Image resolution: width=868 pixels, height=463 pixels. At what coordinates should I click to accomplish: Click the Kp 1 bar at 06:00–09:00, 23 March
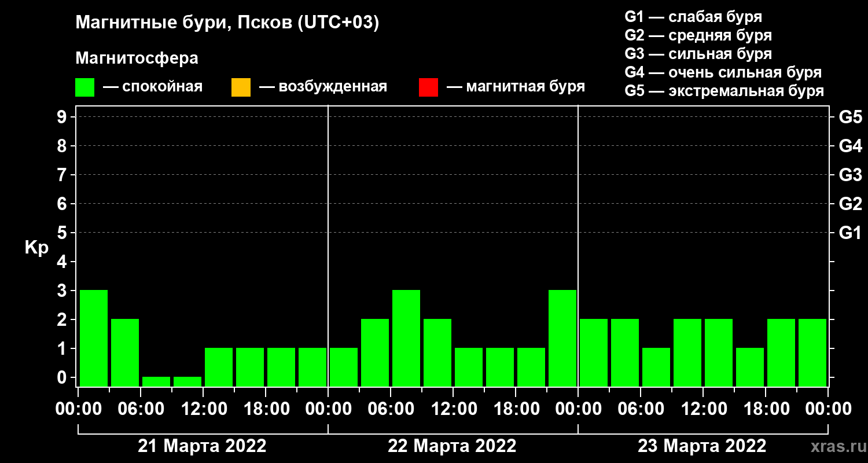coord(656,367)
